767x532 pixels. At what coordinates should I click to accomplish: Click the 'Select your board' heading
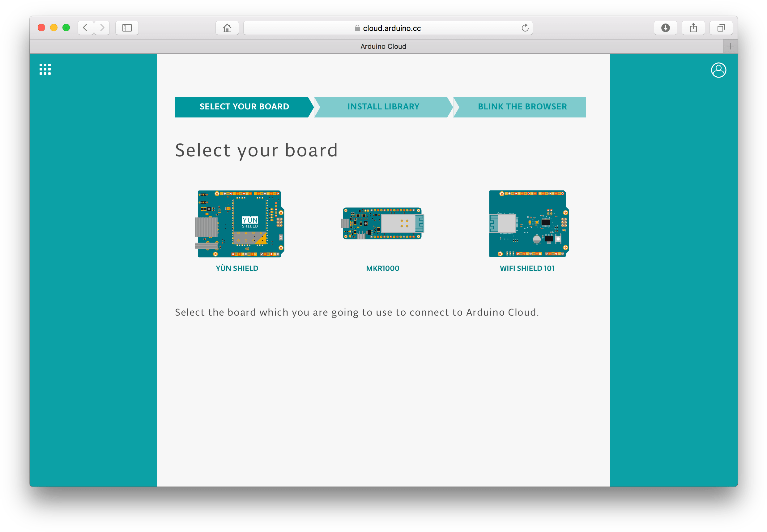click(x=256, y=151)
